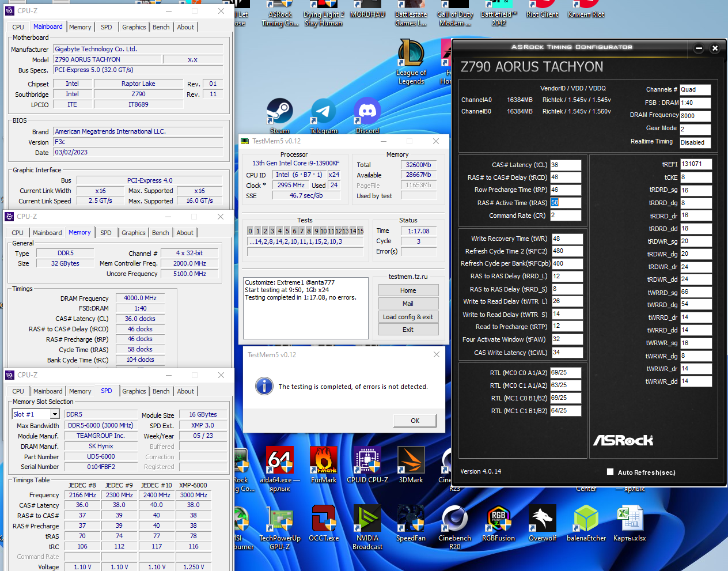Screen dimensions: 728x571
Task: Open the 3DMark desktop shortcut
Action: (x=411, y=465)
